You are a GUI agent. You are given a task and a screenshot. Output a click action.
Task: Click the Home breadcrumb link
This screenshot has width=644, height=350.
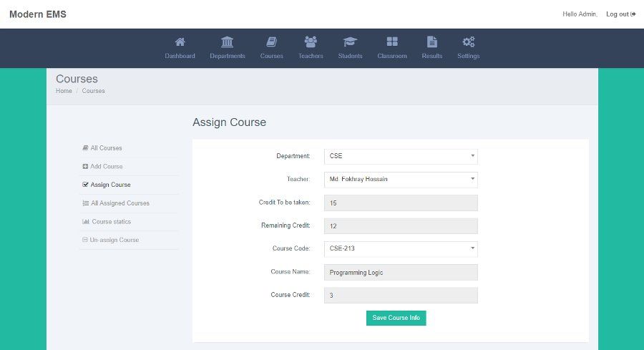tap(64, 92)
